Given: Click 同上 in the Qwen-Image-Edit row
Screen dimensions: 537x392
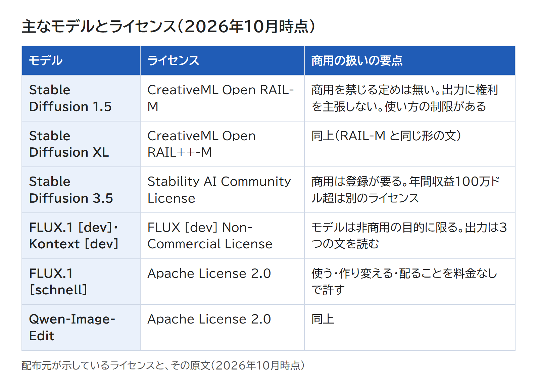Looking at the screenshot, I should [409, 327].
